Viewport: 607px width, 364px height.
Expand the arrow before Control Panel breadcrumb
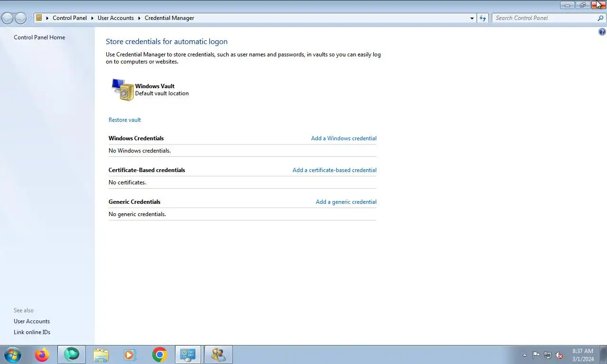(x=47, y=18)
